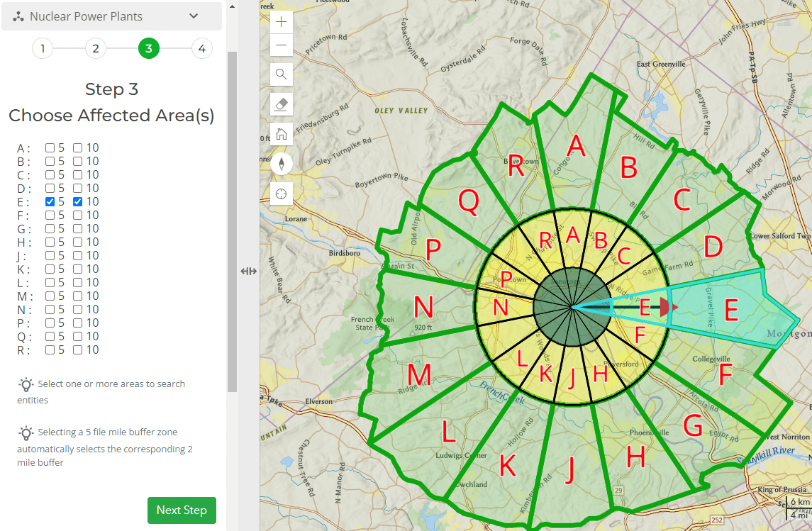The width and height of the screenshot is (812, 531).
Task: Click the highlighted outer E sector
Action: click(x=730, y=310)
